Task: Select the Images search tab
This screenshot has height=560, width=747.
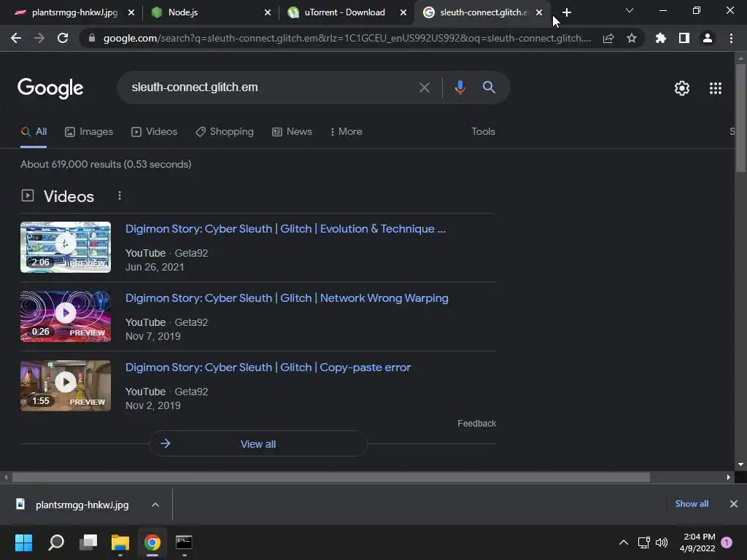Action: pyautogui.click(x=89, y=131)
